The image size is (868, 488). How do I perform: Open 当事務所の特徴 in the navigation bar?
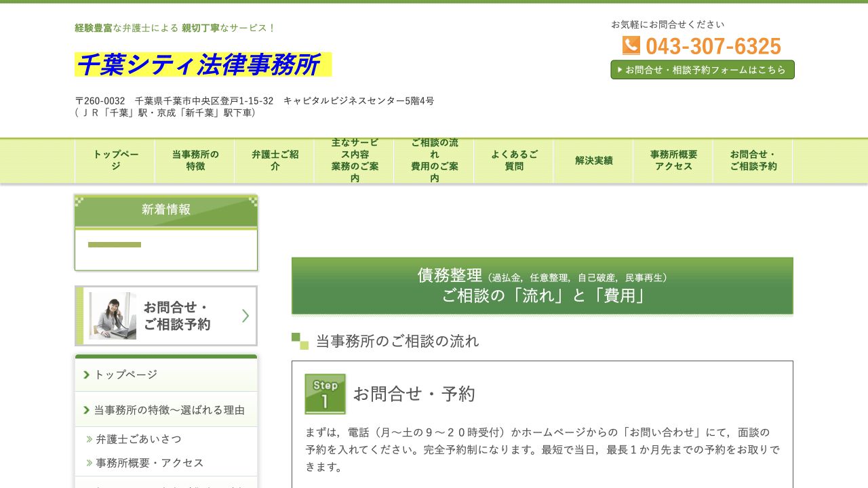195,161
